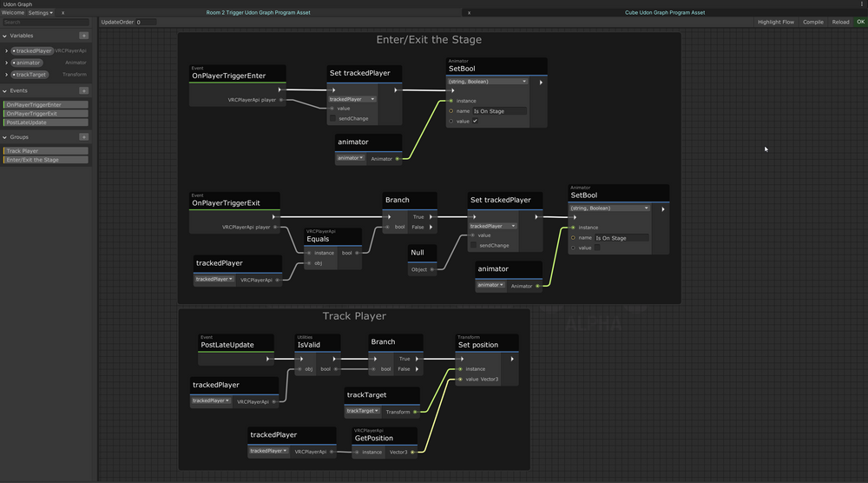Click the add button beside Variables
The image size is (868, 483).
83,36
